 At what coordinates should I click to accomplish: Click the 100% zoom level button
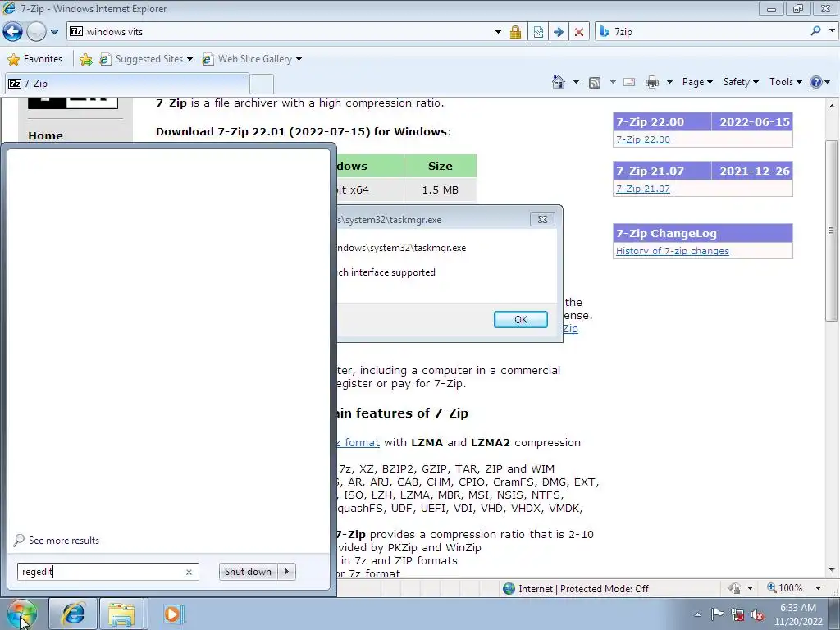785,588
